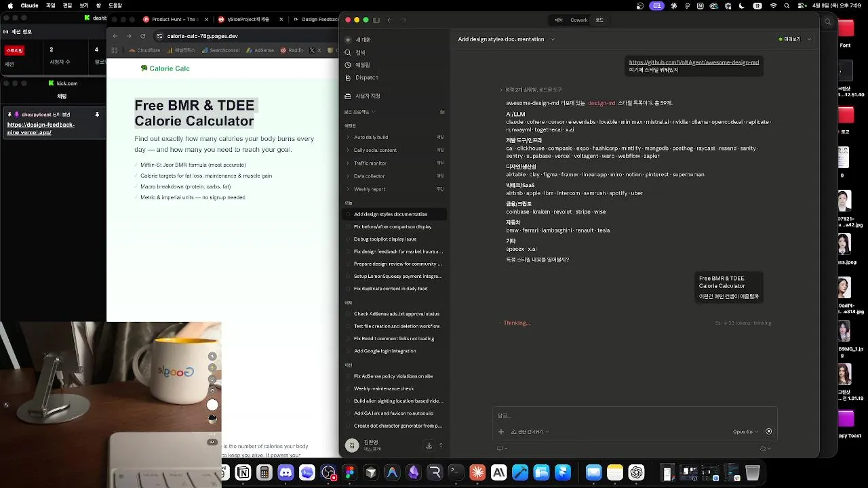The height and width of the screenshot is (488, 868).
Task: Open Mail from the Dock
Action: 593,473
